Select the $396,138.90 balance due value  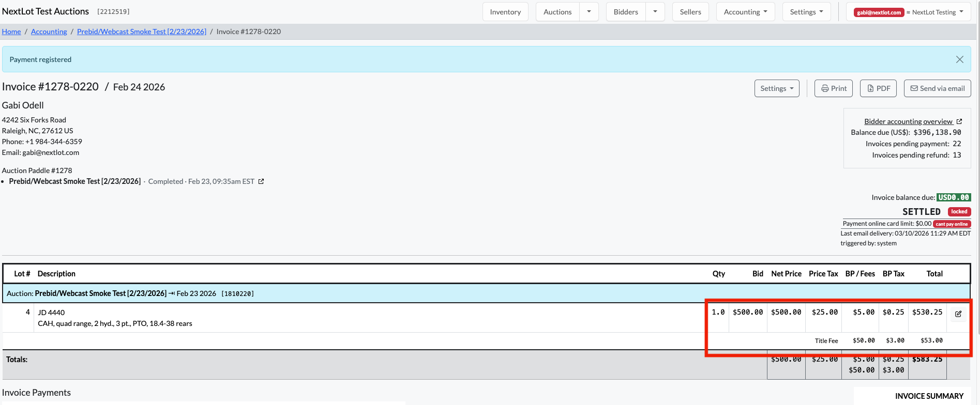[x=937, y=132]
